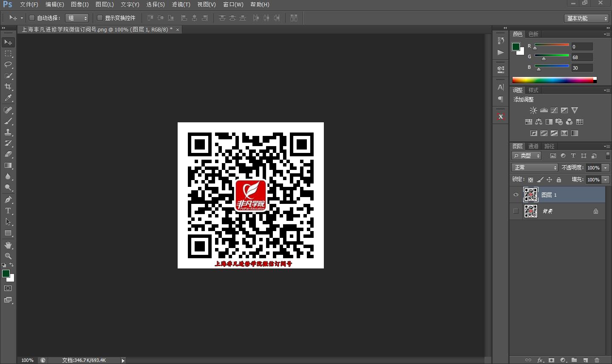This screenshot has height=364, width=612.
Task: Click the R value input field
Action: tap(582, 47)
